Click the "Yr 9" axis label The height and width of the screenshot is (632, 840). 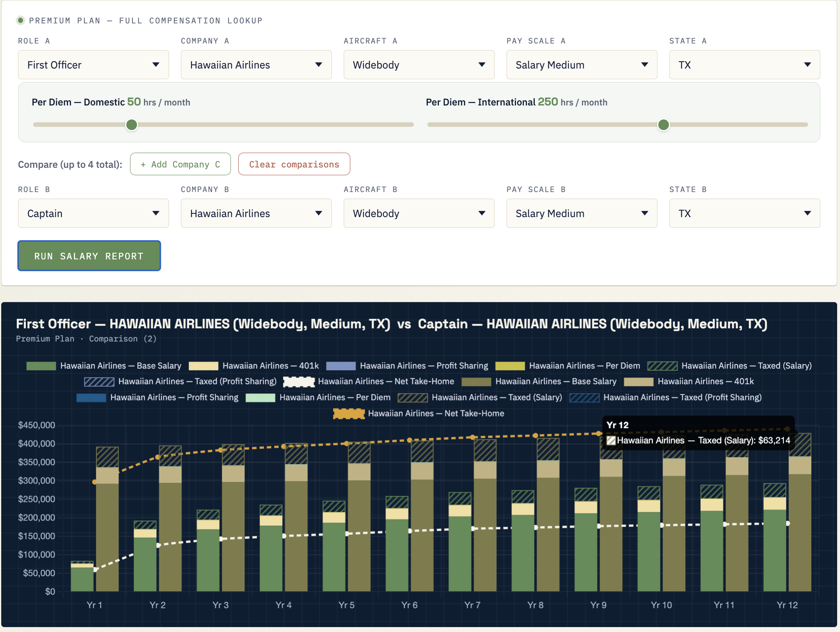[598, 605]
